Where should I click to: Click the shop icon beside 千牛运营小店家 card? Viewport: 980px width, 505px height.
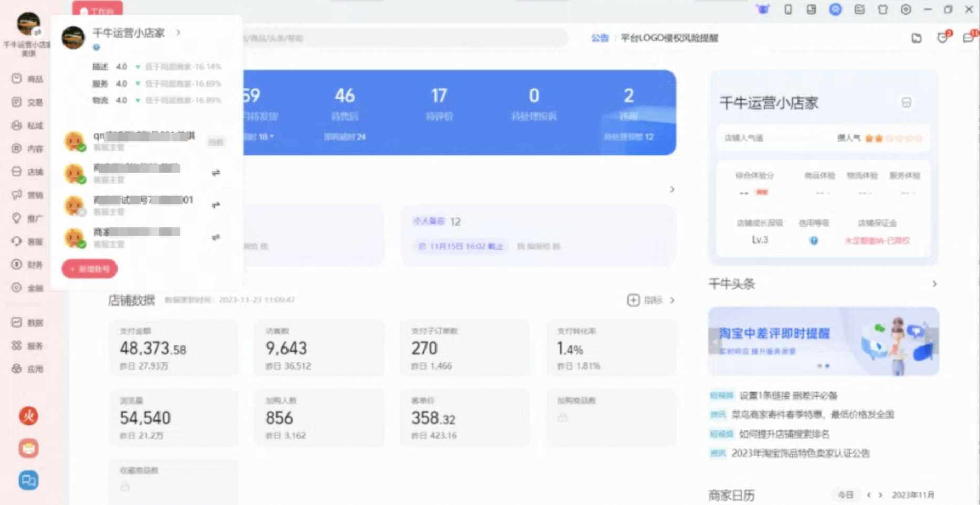(x=906, y=102)
